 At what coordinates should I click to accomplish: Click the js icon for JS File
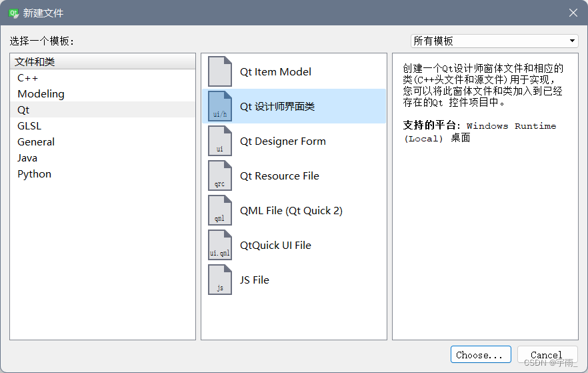[220, 280]
